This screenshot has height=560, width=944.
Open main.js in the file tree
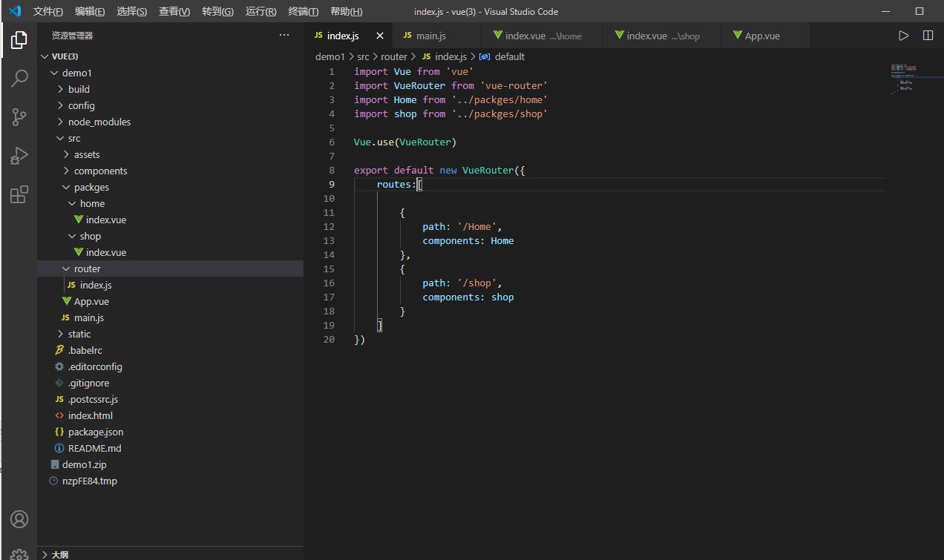[170, 317]
